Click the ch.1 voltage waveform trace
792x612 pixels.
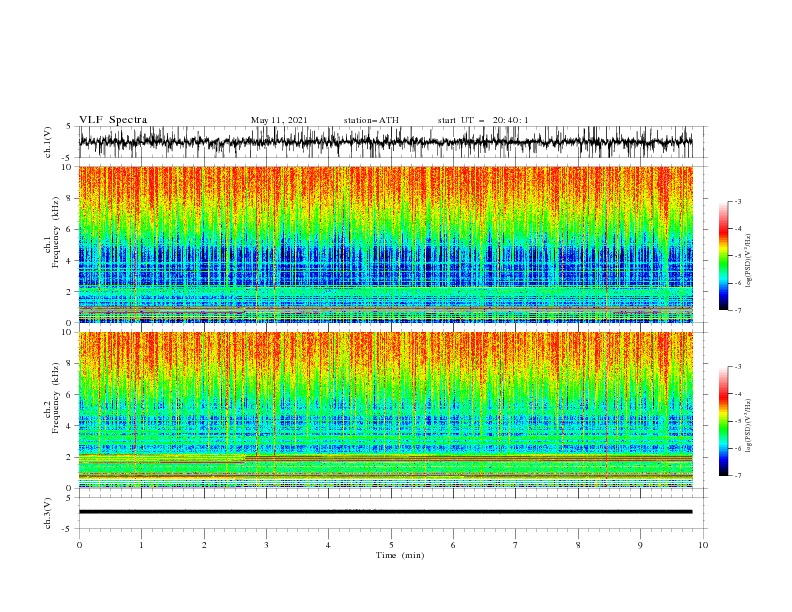tap(385, 142)
